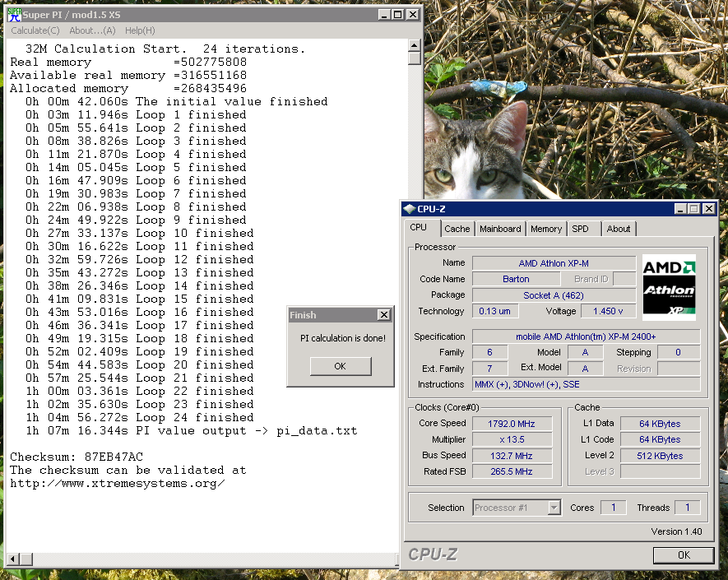Click the vertical scrollbar thumb in Super PI

click(x=414, y=58)
